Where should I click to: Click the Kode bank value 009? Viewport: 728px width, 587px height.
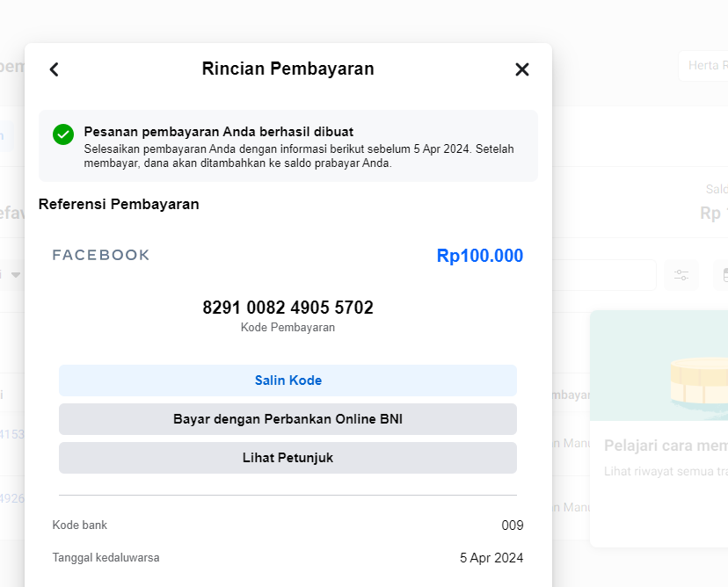[x=513, y=525]
